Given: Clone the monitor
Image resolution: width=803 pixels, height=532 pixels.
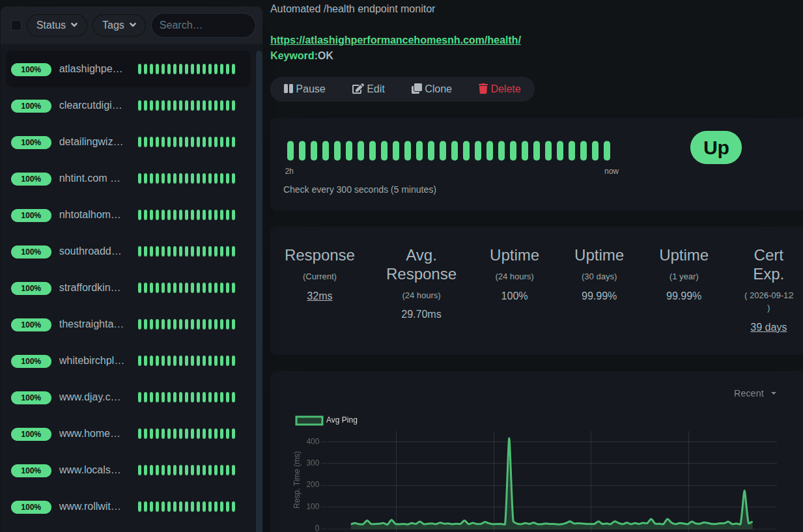Looking at the screenshot, I should point(432,89).
